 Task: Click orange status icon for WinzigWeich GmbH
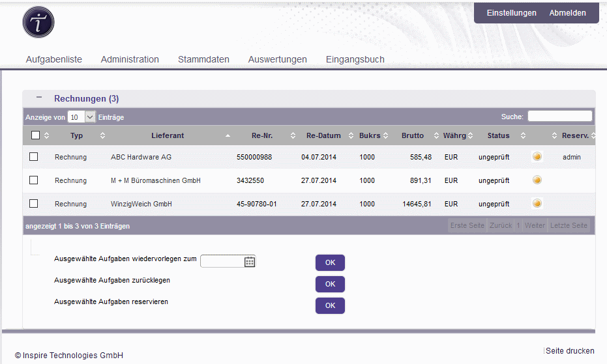(x=537, y=203)
